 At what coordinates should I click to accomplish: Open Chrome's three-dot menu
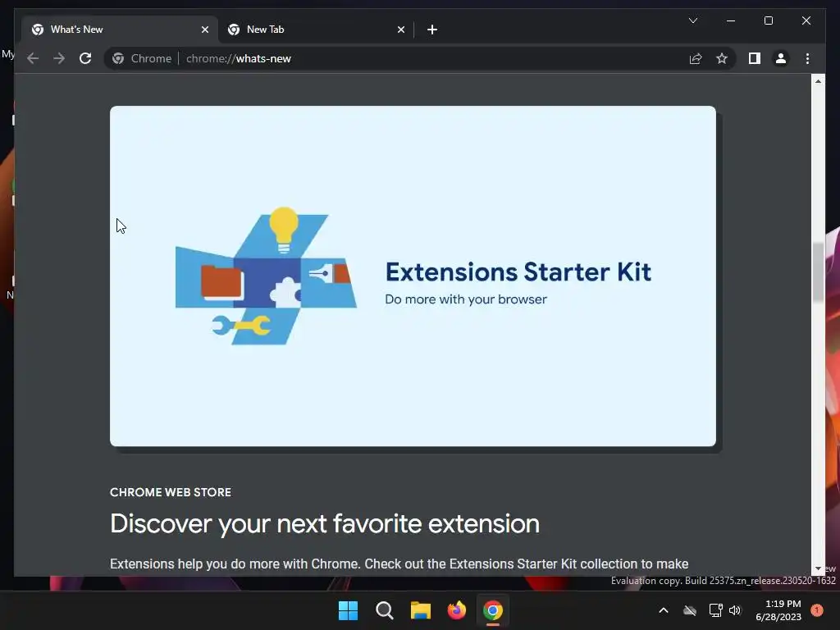[807, 58]
